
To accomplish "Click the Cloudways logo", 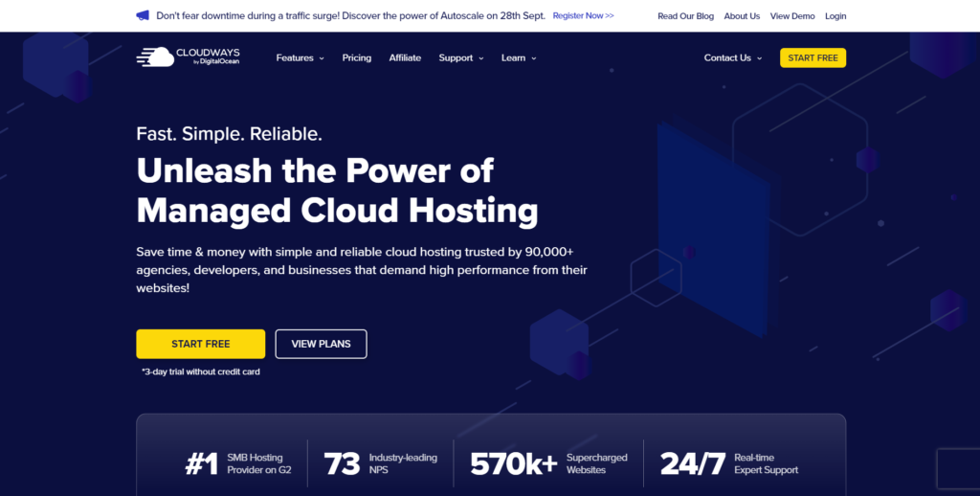I will [x=188, y=56].
